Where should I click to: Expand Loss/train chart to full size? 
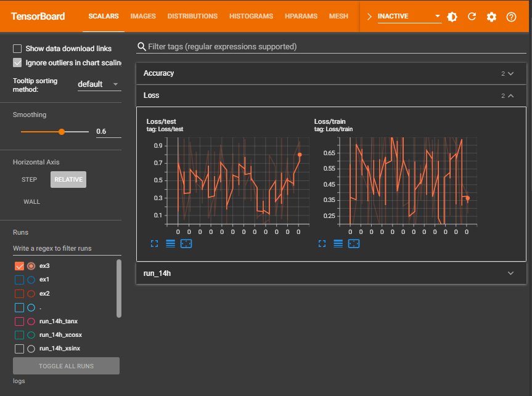(x=322, y=243)
